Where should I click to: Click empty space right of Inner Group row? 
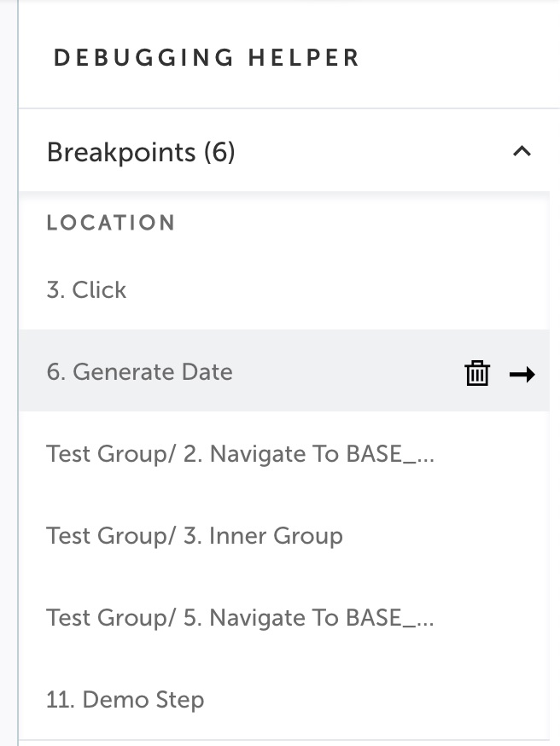pos(445,536)
